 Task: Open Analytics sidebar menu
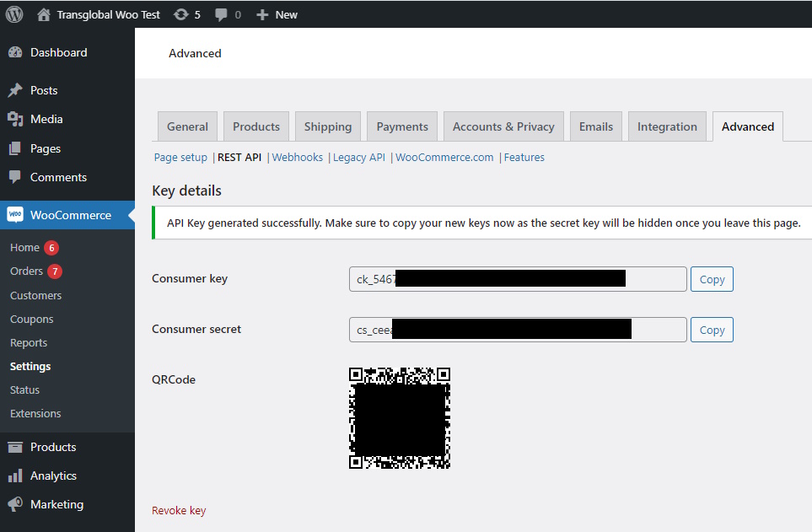coord(53,476)
